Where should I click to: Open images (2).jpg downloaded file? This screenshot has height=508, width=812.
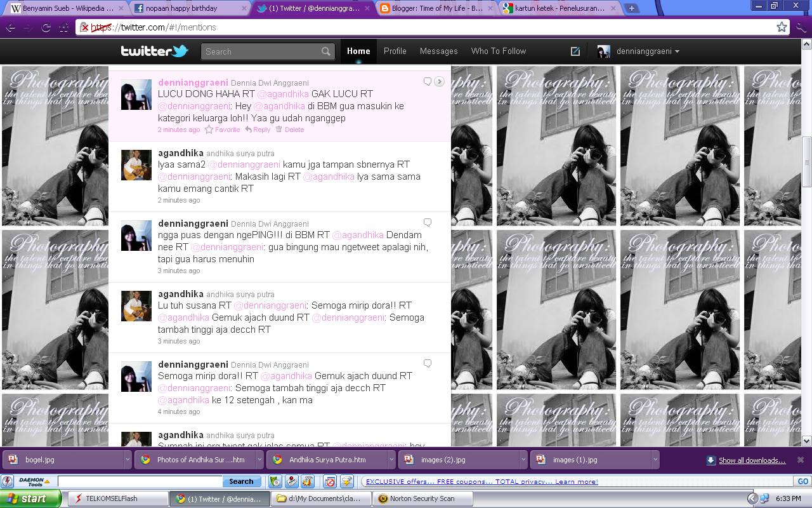coord(459,460)
